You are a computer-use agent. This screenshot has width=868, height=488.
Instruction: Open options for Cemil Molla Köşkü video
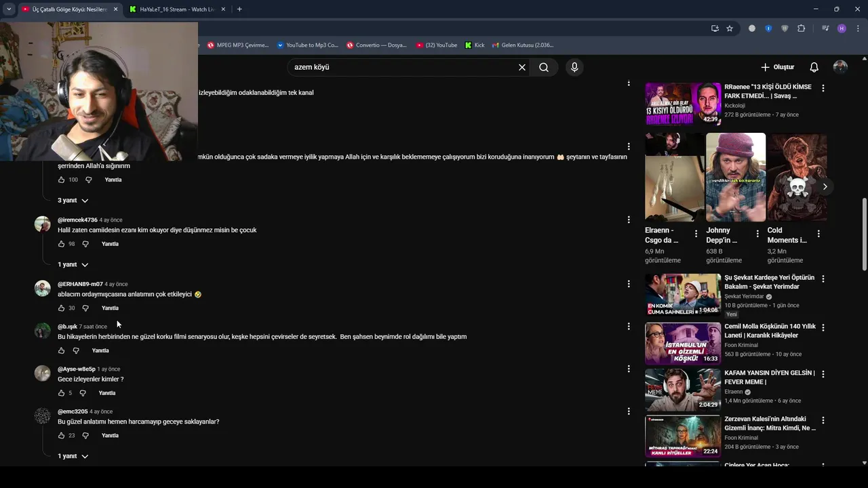[x=823, y=327]
